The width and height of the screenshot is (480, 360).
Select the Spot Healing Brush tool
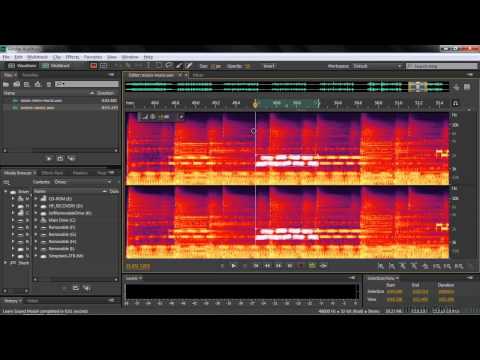click(x=189, y=66)
